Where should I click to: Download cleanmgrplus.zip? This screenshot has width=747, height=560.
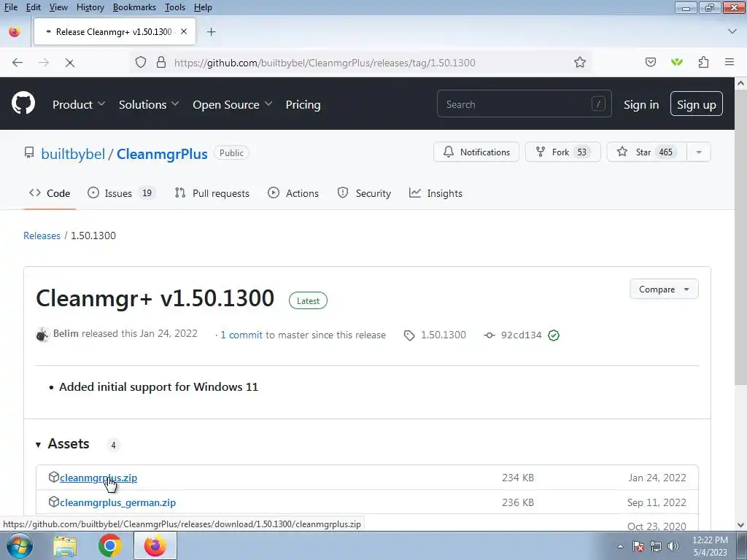pyautogui.click(x=98, y=478)
